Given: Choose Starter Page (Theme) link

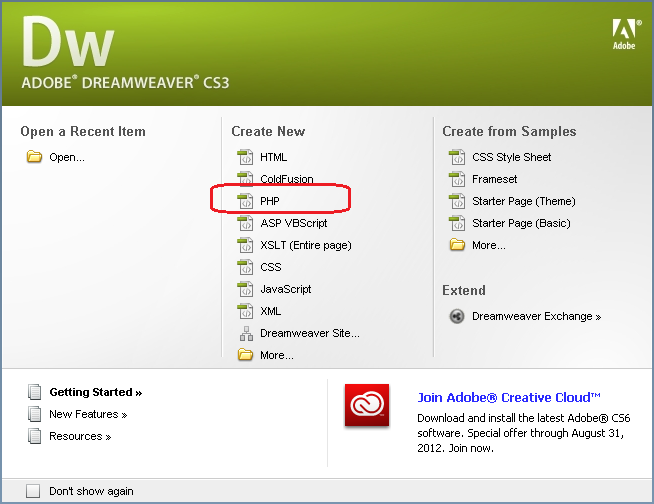Looking at the screenshot, I should tap(523, 202).
